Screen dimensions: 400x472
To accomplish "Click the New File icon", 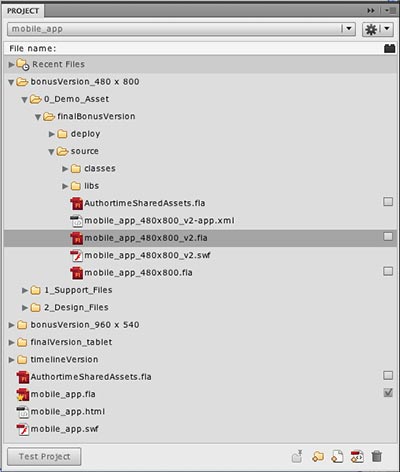I will point(337,456).
